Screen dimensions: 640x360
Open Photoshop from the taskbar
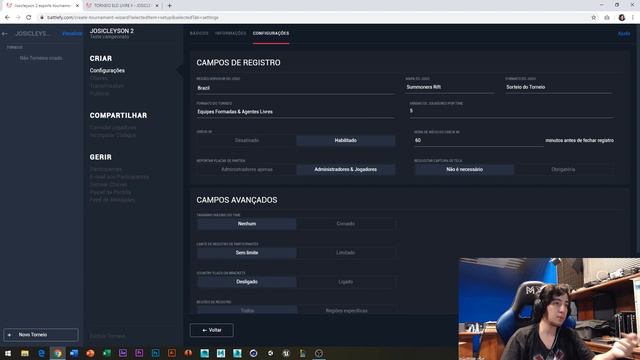pos(156,353)
